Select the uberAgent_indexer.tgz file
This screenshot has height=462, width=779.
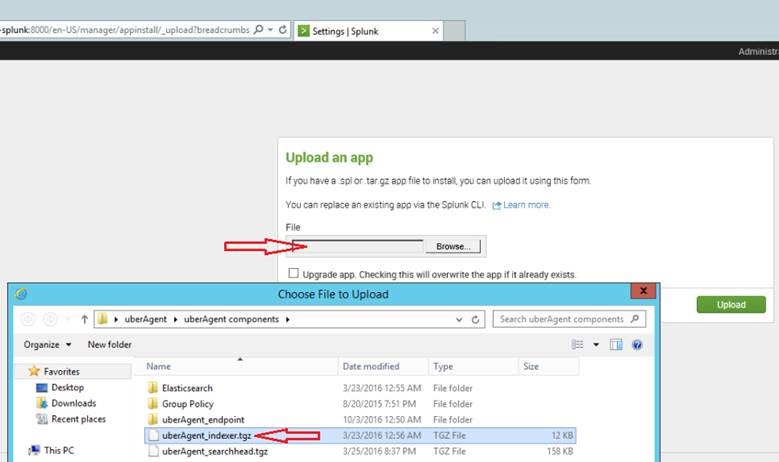(360, 436)
